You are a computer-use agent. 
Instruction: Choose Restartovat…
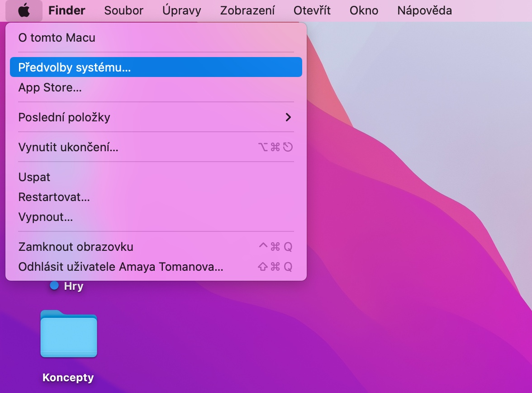[156, 197]
